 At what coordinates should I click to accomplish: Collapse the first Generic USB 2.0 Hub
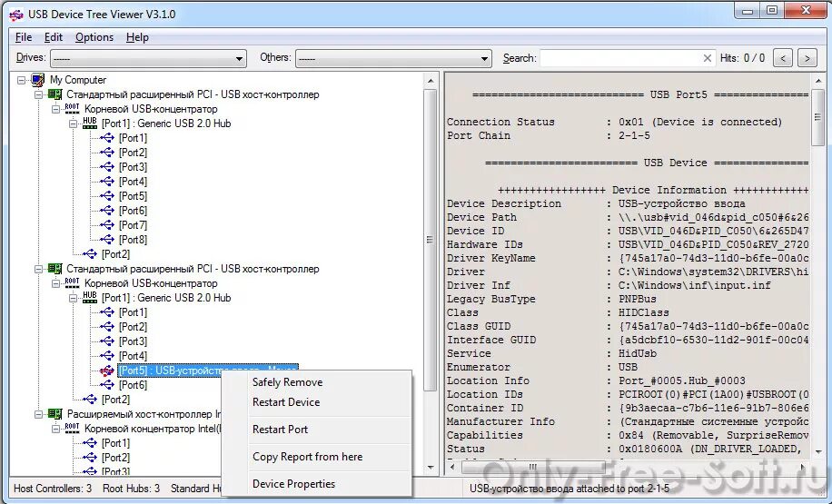click(73, 124)
